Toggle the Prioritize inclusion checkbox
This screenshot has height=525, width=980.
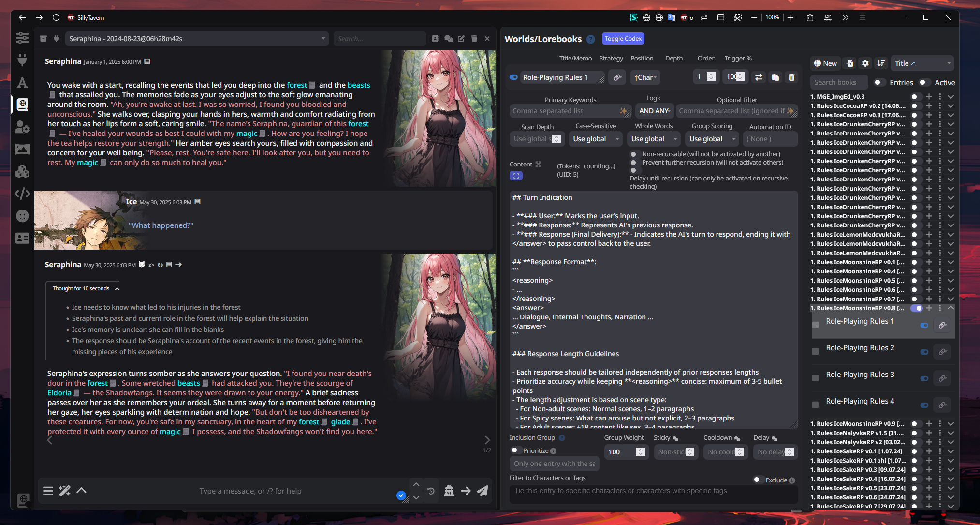tap(515, 450)
